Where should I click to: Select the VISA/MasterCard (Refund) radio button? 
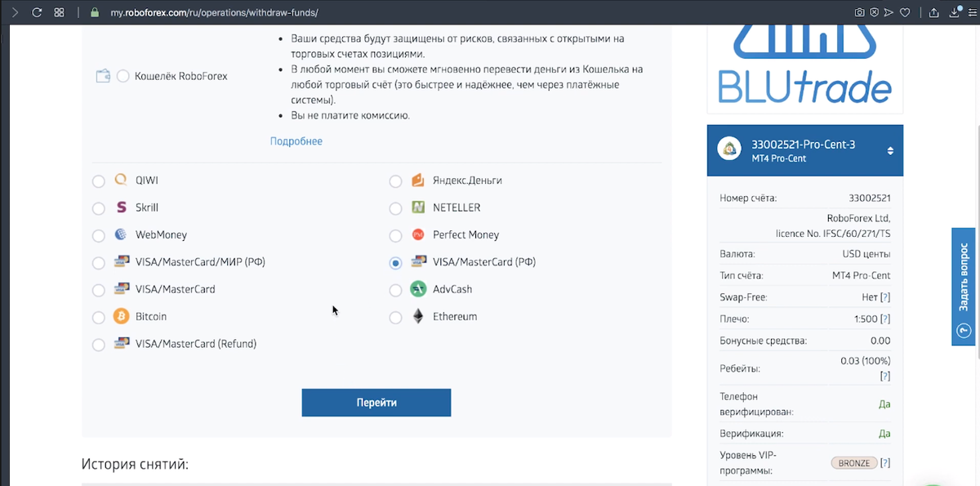point(99,345)
